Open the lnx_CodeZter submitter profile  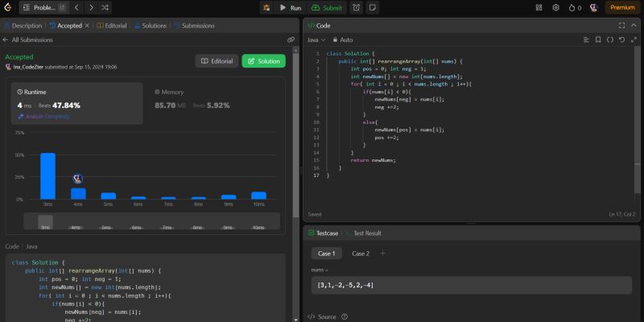[28, 67]
